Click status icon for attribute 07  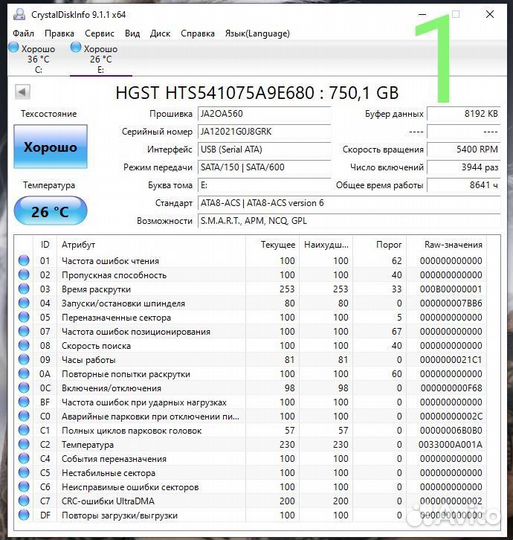24,331
